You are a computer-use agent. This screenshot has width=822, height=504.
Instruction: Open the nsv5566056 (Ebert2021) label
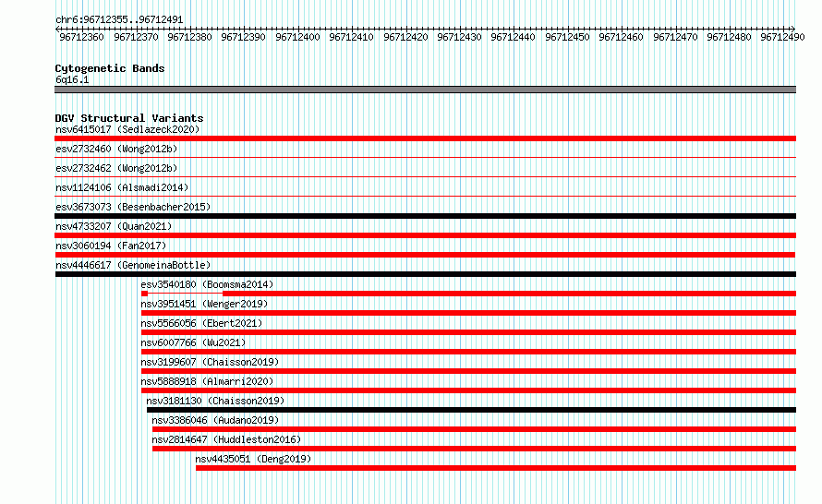(201, 323)
